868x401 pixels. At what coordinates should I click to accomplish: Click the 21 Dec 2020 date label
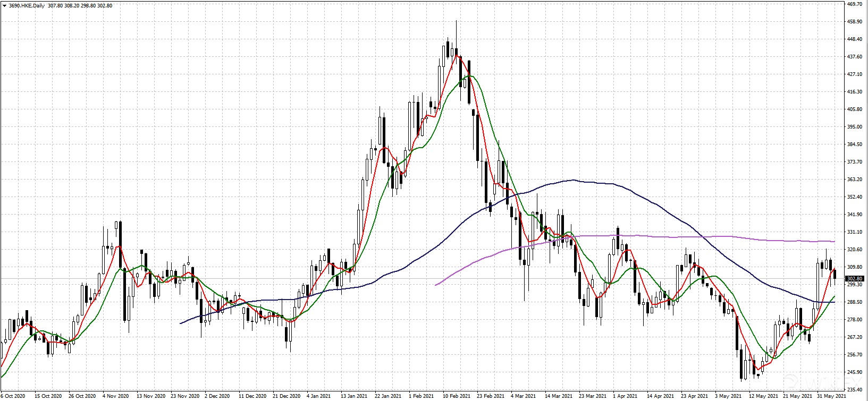(286, 396)
